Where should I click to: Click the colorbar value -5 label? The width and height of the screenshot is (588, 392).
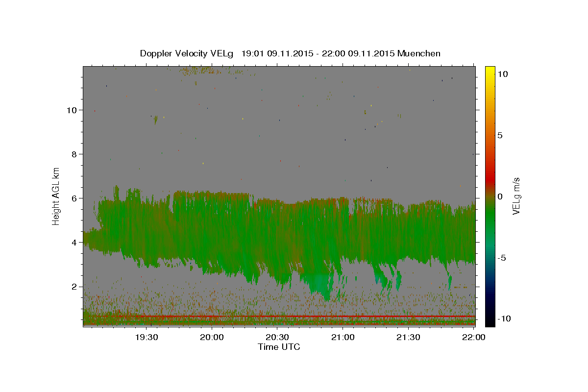[502, 258]
